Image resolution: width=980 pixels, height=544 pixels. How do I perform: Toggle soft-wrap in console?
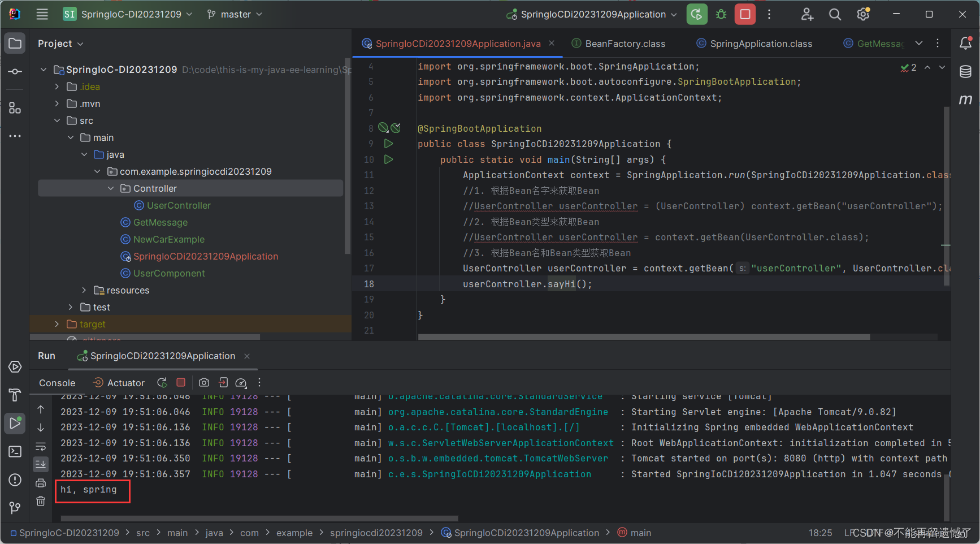coord(41,446)
